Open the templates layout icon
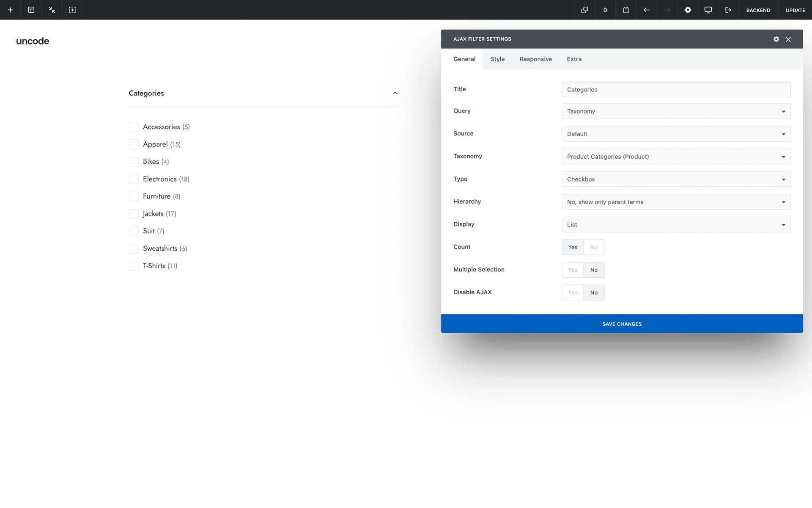812x508 pixels. tap(31, 10)
